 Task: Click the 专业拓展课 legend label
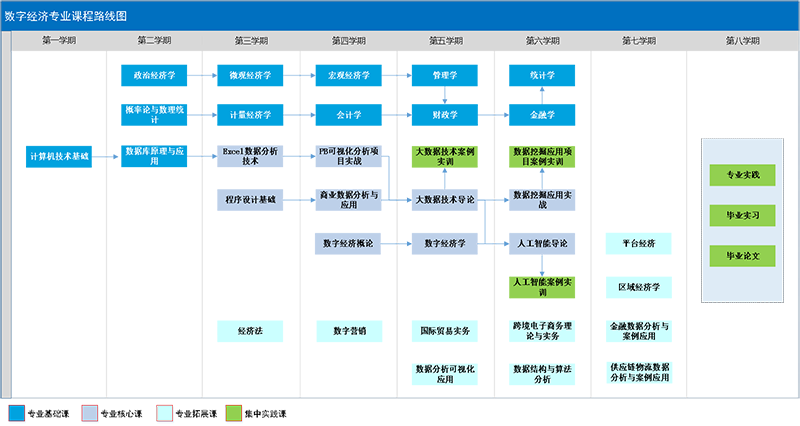(x=196, y=414)
